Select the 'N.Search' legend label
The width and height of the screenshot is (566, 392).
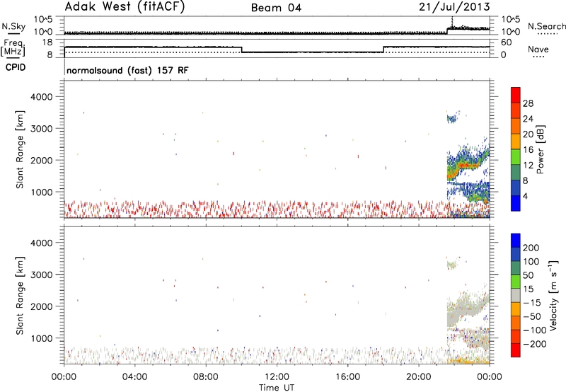(547, 26)
